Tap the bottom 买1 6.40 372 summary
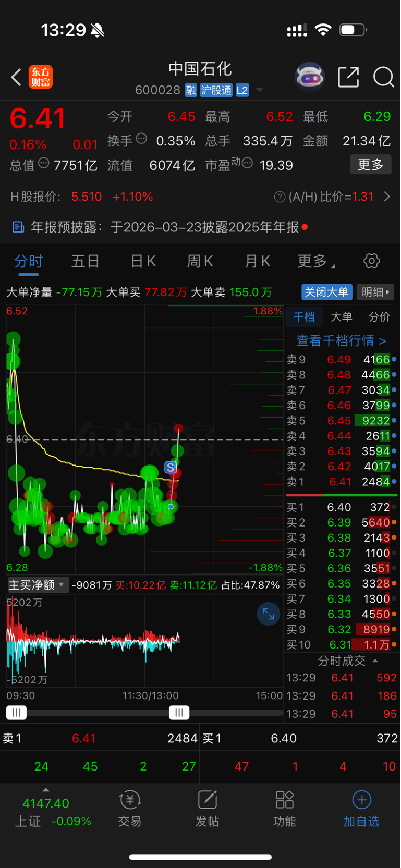Viewport: 401px width, 868px height. (x=300, y=738)
